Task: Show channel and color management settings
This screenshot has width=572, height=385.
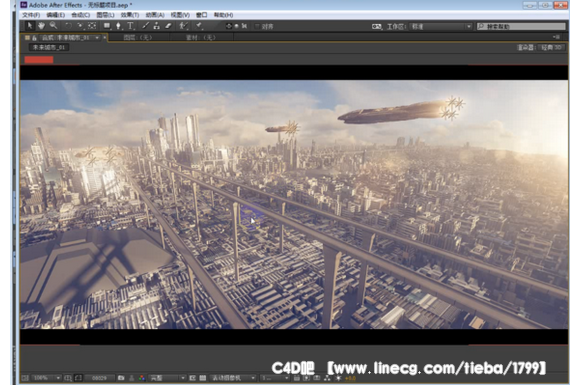Action: point(142,378)
